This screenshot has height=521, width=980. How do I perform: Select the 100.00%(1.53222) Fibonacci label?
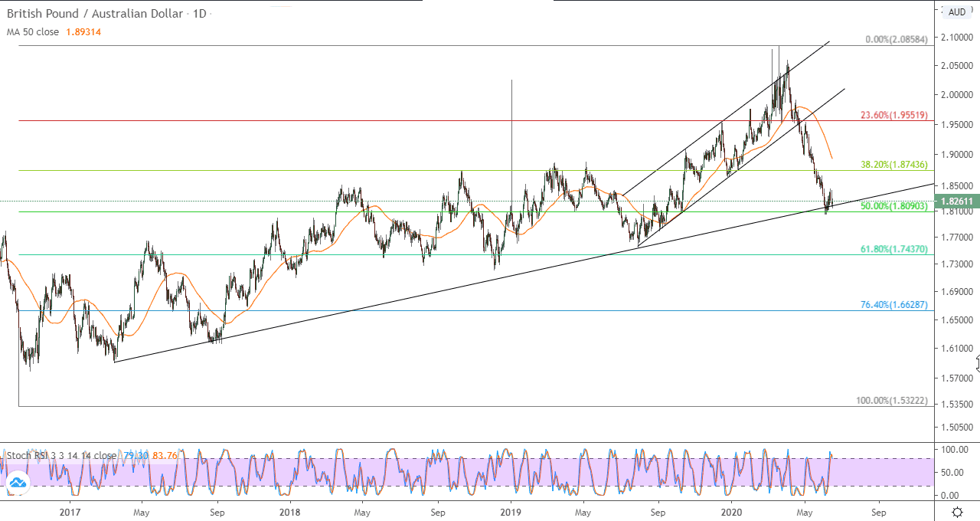tap(891, 401)
